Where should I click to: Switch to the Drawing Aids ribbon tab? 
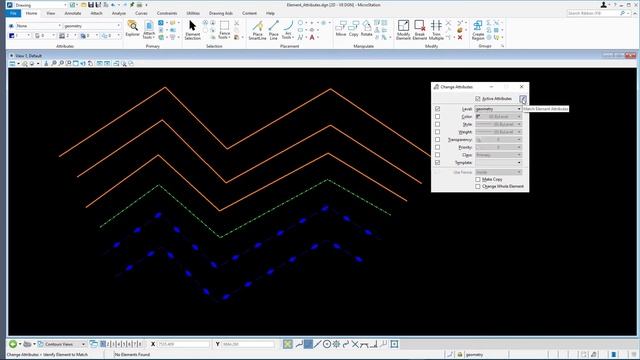pyautogui.click(x=220, y=13)
